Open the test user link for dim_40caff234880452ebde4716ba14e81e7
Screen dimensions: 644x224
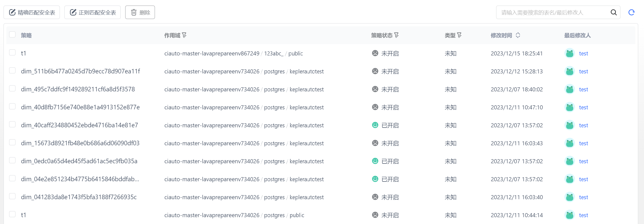[583, 125]
